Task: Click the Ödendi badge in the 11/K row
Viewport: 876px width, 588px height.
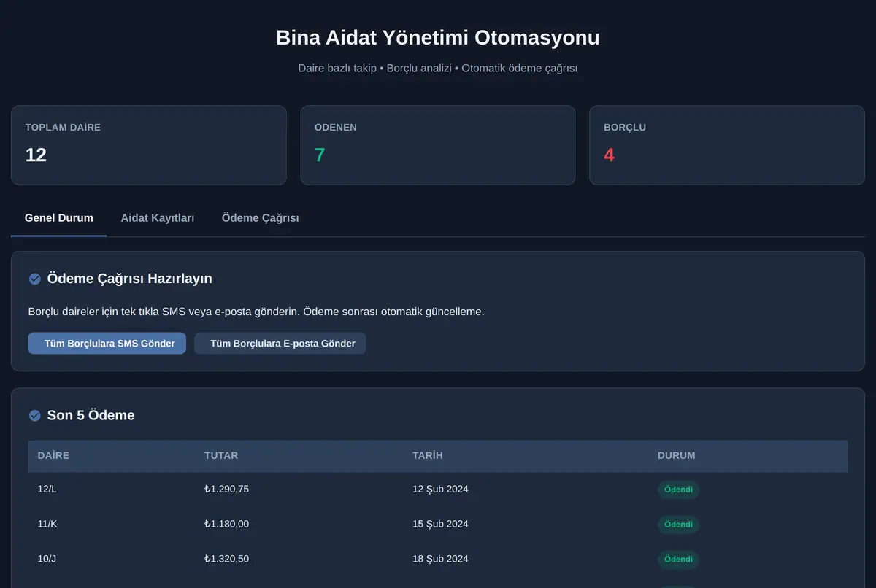Action: tap(678, 525)
